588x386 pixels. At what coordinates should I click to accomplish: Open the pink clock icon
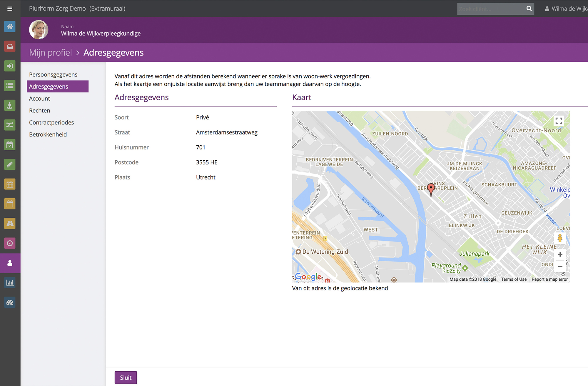point(10,243)
